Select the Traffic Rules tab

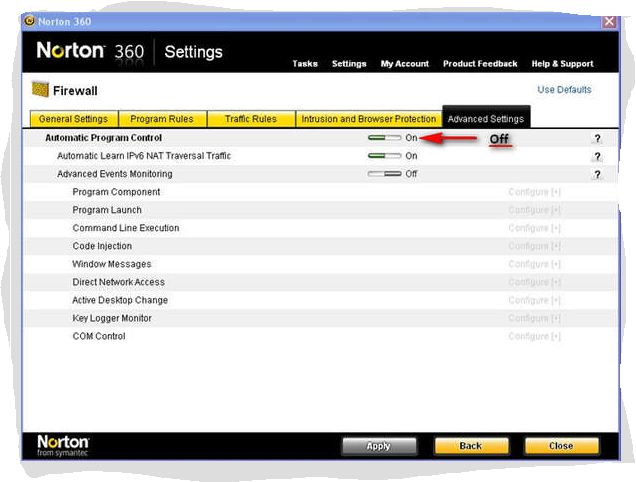point(251,119)
